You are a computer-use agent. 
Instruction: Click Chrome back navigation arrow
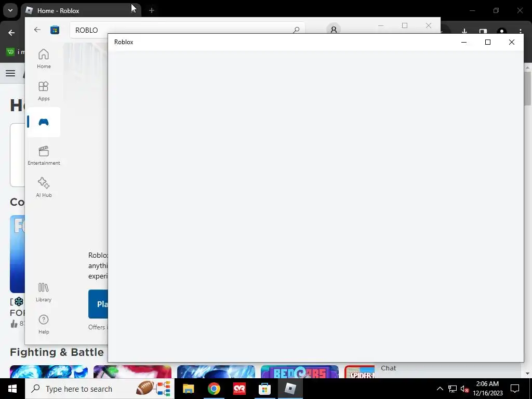[x=11, y=33]
